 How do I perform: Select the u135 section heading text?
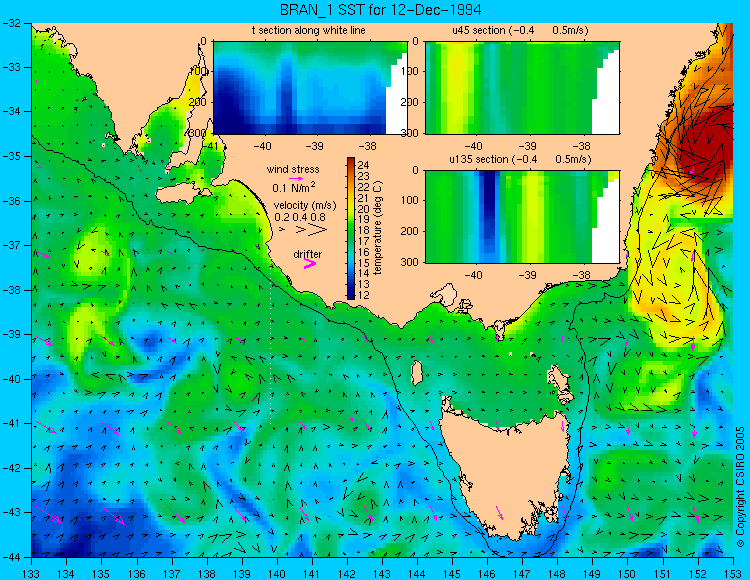519,159
